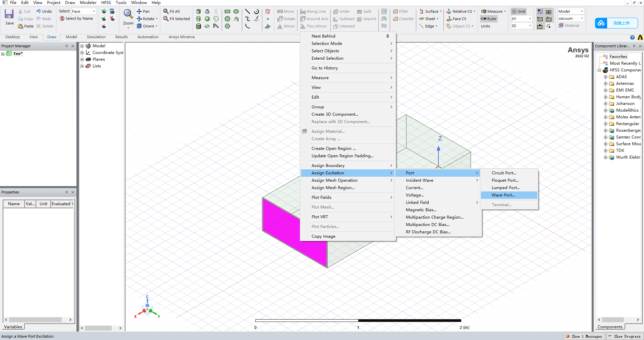
Task: Select the Draw Point tool
Action: tap(268, 19)
